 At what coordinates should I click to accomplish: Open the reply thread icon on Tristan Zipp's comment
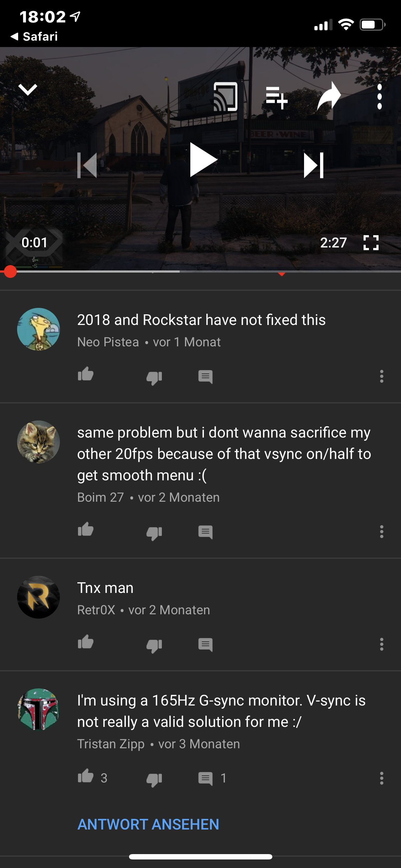[x=205, y=779]
